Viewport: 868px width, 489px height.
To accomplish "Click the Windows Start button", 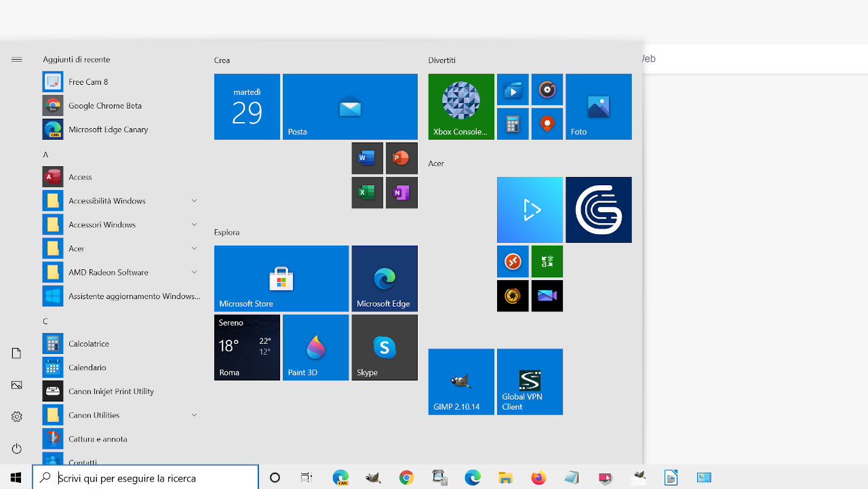I will (x=16, y=477).
